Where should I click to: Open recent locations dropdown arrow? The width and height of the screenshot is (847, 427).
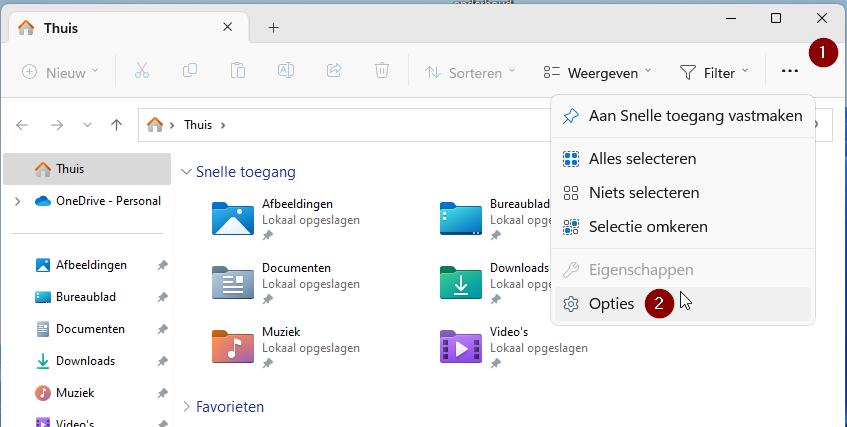pyautogui.click(x=87, y=125)
